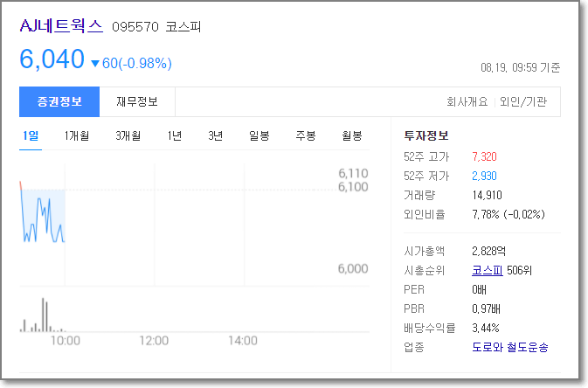Click the 14:00 time axis label
Image resolution: width=588 pixels, height=388 pixels.
(243, 340)
